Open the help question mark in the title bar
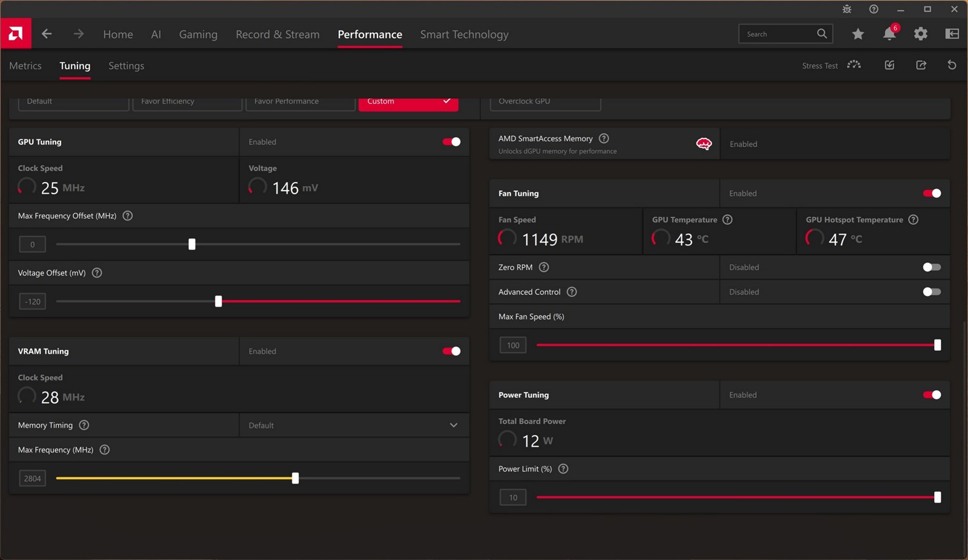The width and height of the screenshot is (968, 560). click(874, 9)
